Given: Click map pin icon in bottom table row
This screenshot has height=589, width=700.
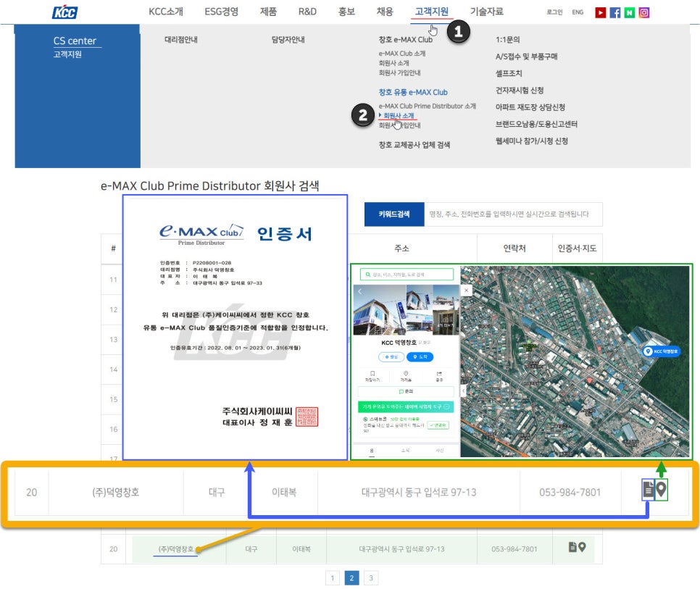Looking at the screenshot, I should tap(582, 546).
